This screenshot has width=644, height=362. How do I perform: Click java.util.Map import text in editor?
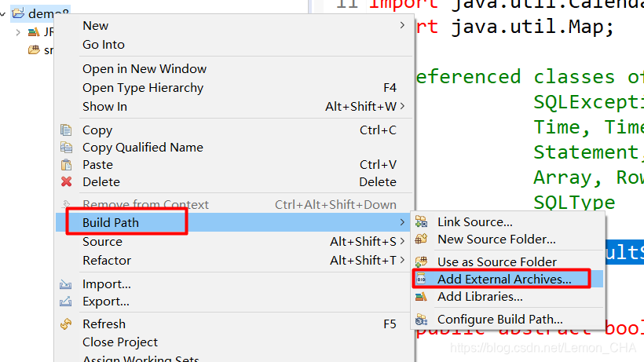532,27
